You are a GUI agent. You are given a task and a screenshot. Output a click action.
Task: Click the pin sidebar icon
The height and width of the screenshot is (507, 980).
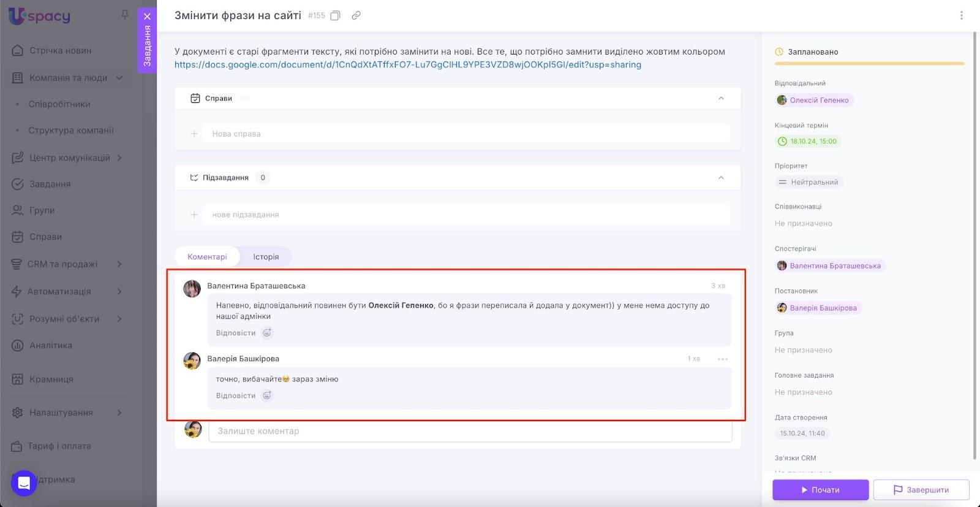click(125, 15)
